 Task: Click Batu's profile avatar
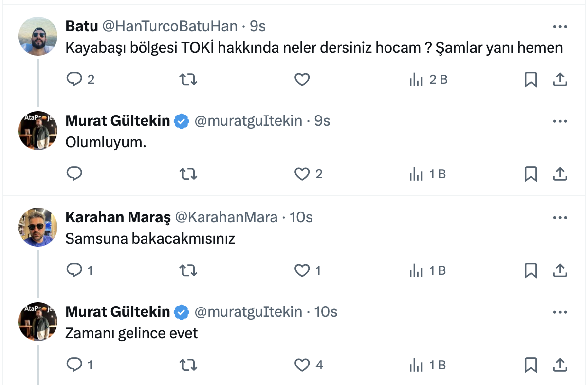click(38, 36)
